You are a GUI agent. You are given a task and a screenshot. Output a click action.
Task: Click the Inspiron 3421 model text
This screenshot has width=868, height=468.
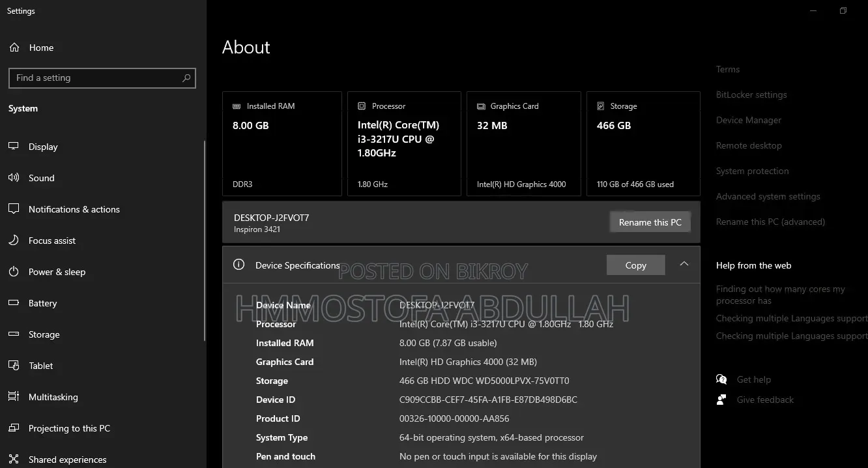[257, 229]
